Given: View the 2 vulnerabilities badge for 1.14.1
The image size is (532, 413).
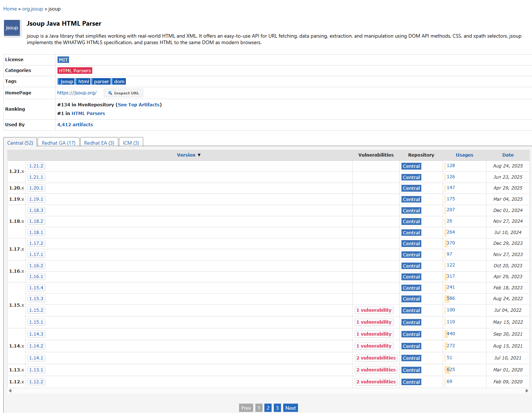Looking at the screenshot, I should click(376, 358).
